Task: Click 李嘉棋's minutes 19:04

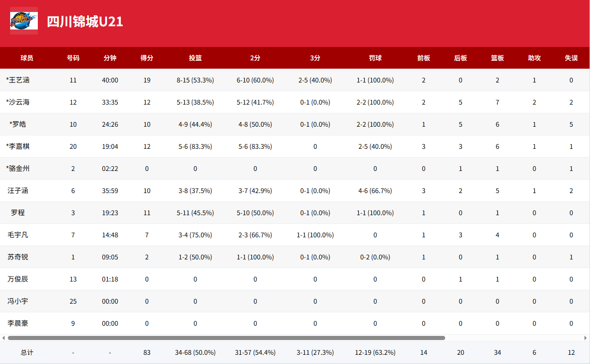Action: tap(110, 147)
